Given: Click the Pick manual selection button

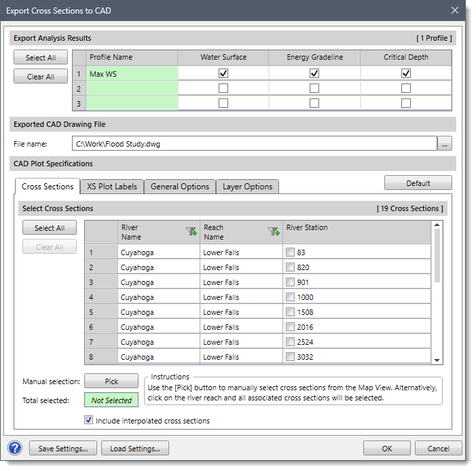Looking at the screenshot, I should (x=111, y=381).
